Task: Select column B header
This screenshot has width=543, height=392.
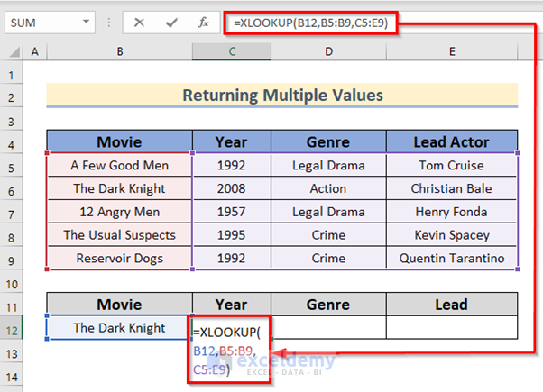Action: [x=119, y=54]
